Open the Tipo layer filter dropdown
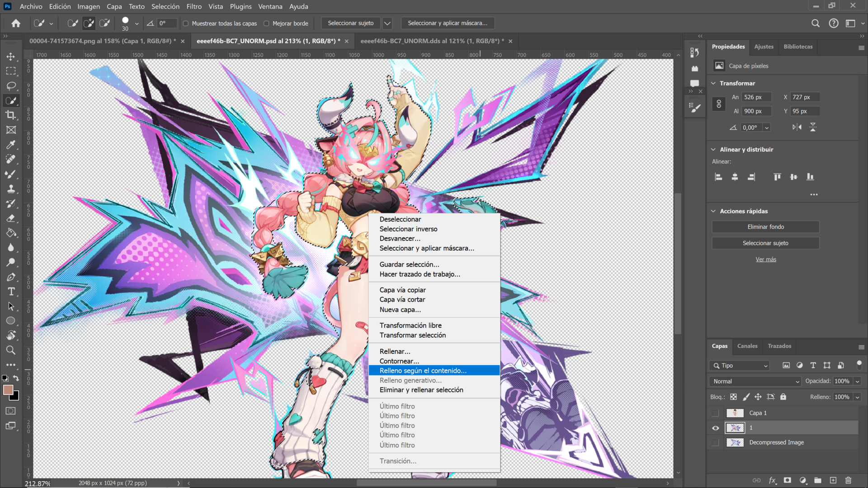This screenshot has width=868, height=488. (x=740, y=366)
